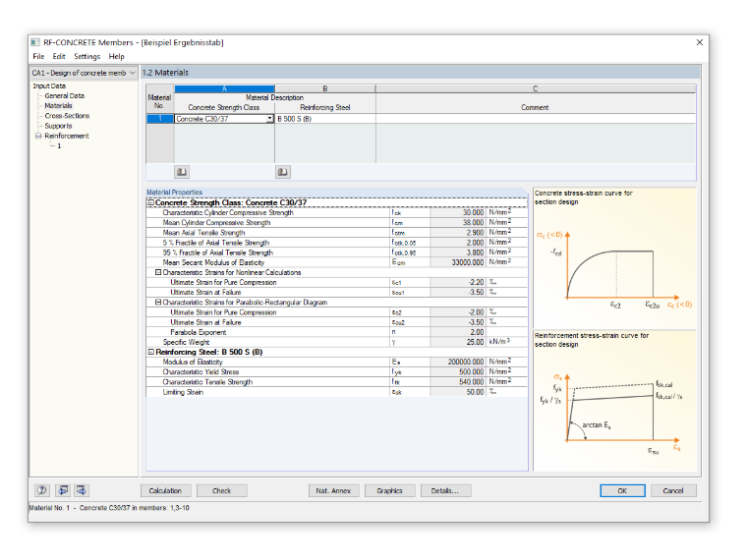Collapse Characteristic Strains for Parabolic-Rectangular Diagram
The height and width of the screenshot is (560, 747).
158,303
